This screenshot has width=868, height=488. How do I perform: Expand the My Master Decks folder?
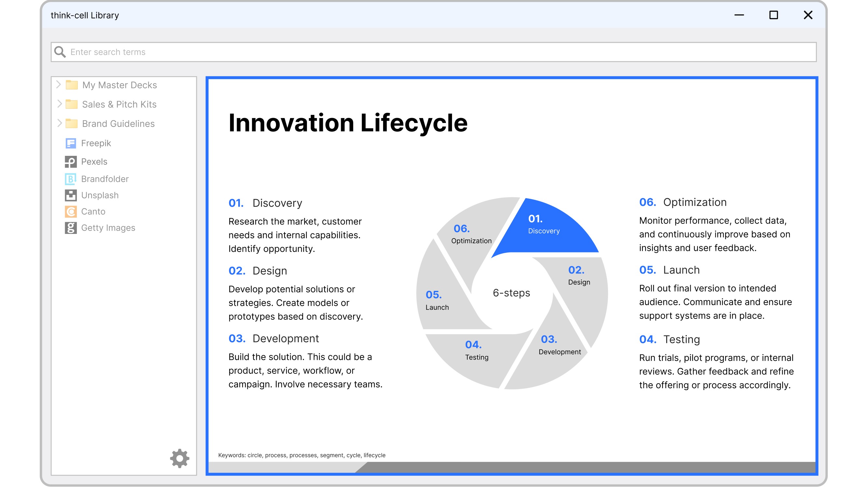click(x=59, y=85)
